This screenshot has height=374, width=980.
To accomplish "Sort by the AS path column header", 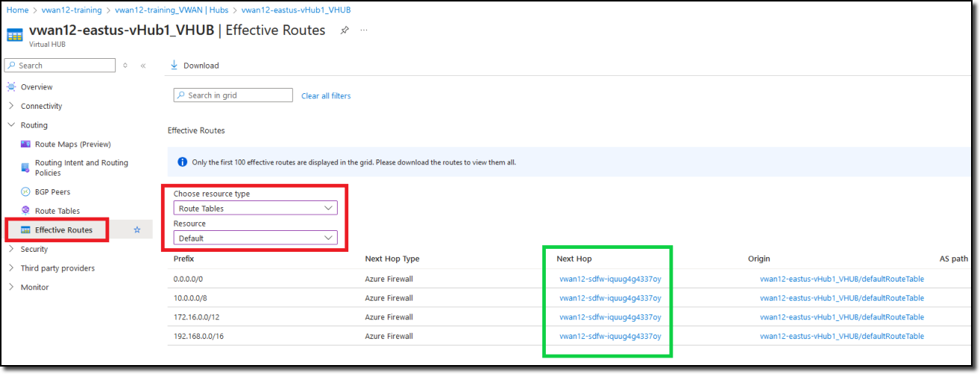I will click(954, 259).
